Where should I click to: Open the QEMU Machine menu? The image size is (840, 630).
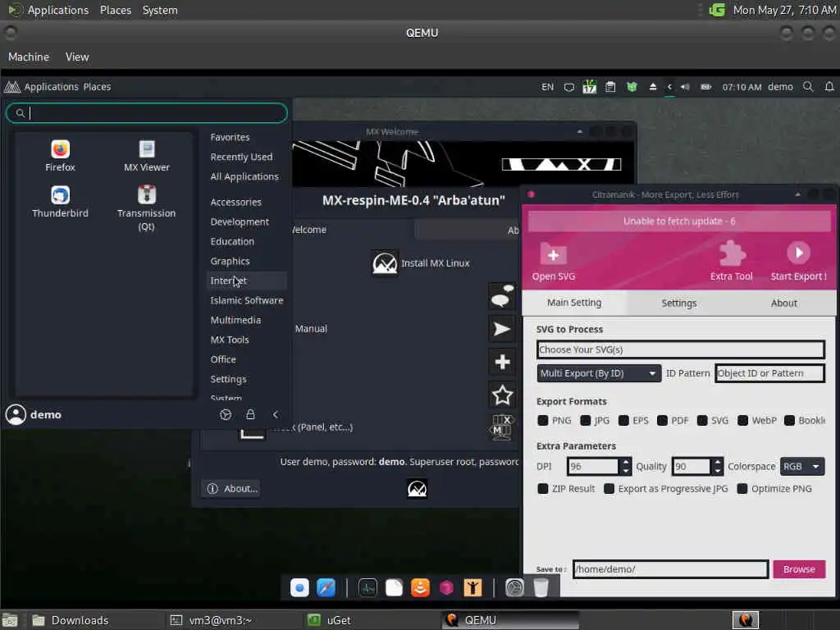pos(29,57)
